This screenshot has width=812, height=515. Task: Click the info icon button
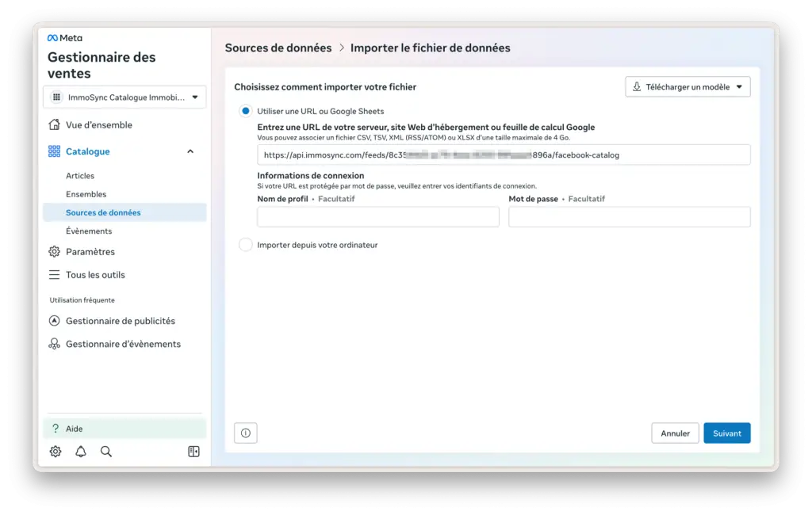(246, 433)
